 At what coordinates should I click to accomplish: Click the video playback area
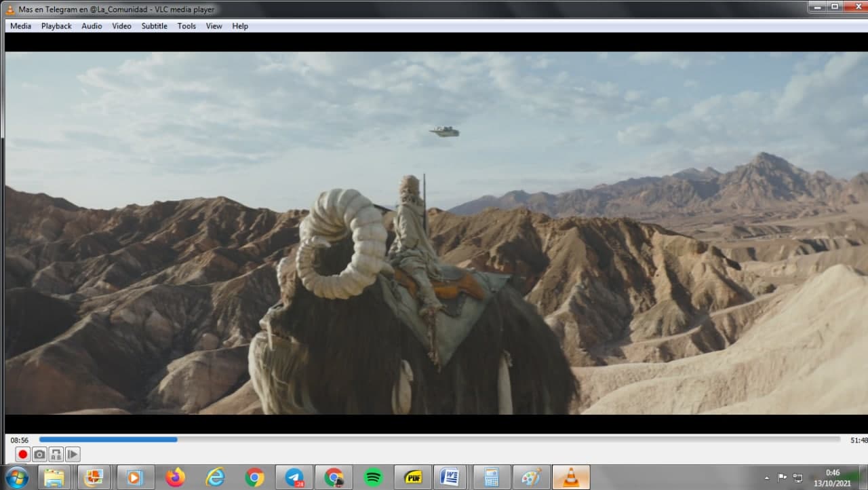coord(436,233)
